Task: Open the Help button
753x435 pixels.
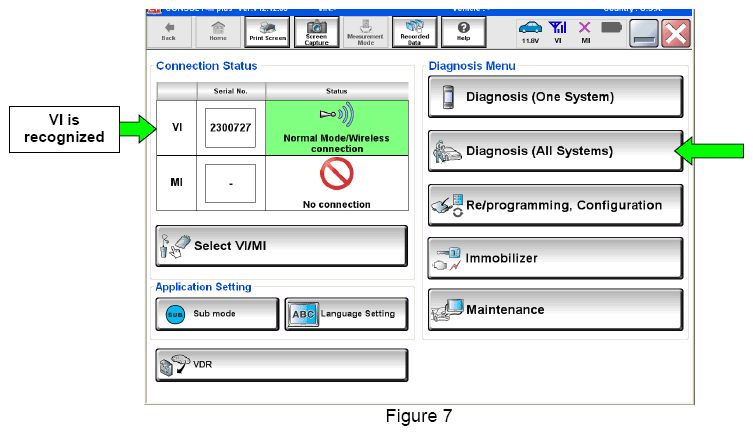Action: click(x=463, y=32)
